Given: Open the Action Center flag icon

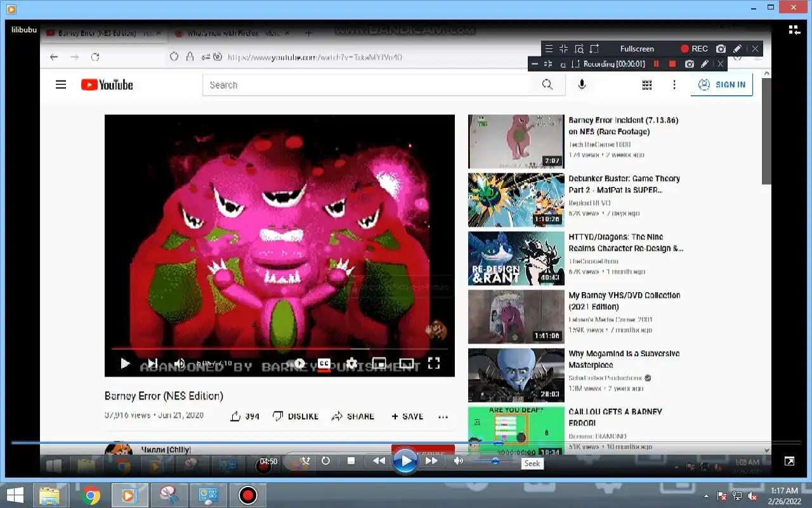Looking at the screenshot, I should 722,495.
